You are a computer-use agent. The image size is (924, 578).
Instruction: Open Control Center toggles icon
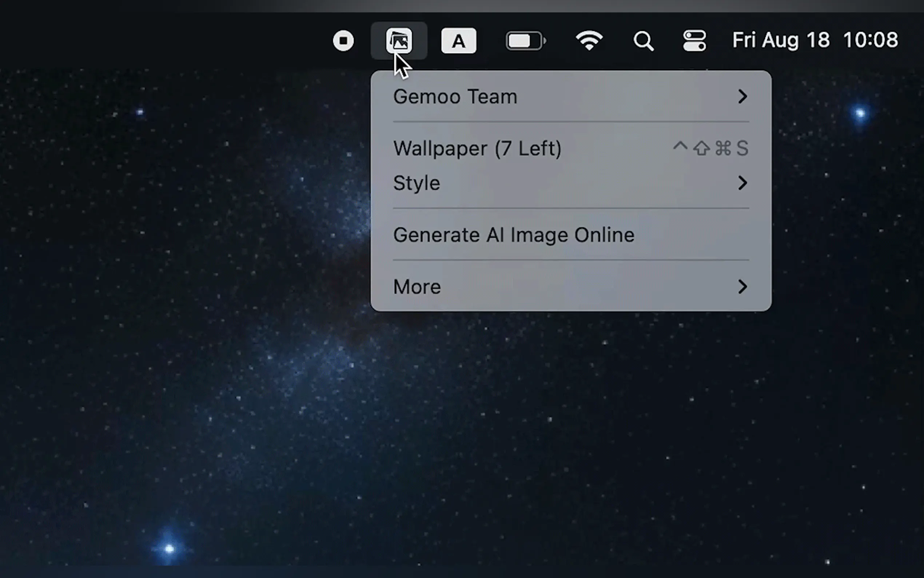coord(694,40)
